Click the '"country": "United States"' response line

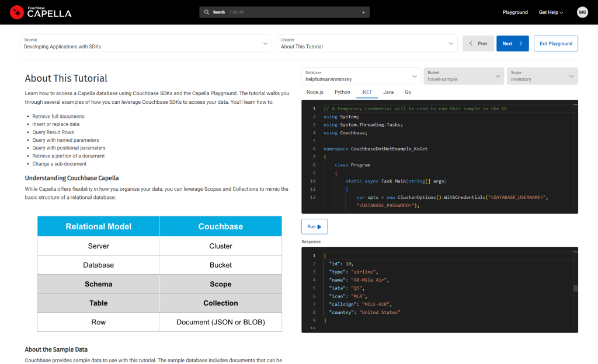(x=364, y=312)
